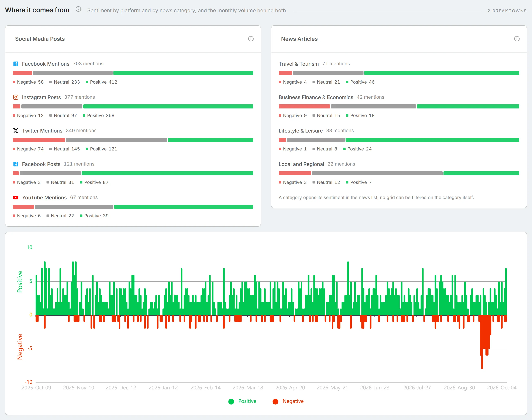This screenshot has width=532, height=420.
Task: Click 'Positive 412' under Facebook Mentions
Action: click(x=101, y=82)
